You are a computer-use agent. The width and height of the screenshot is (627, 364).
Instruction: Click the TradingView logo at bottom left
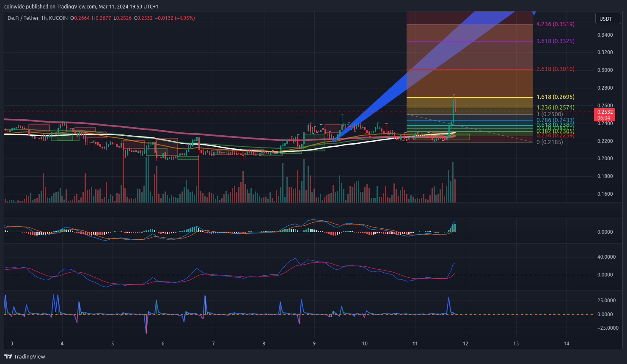[25, 356]
